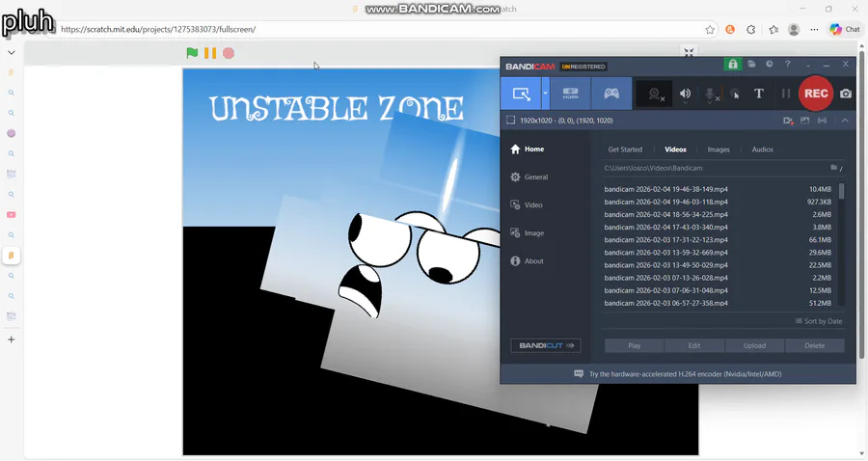Click the Upload button under the video list
The height and width of the screenshot is (461, 868).
pyautogui.click(x=754, y=346)
